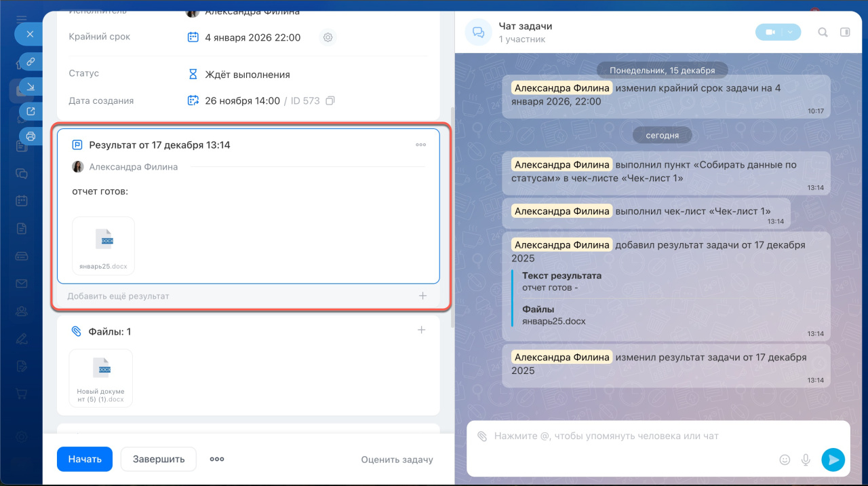
Task: Toggle the chat sidebar panel icon
Action: click(845, 32)
